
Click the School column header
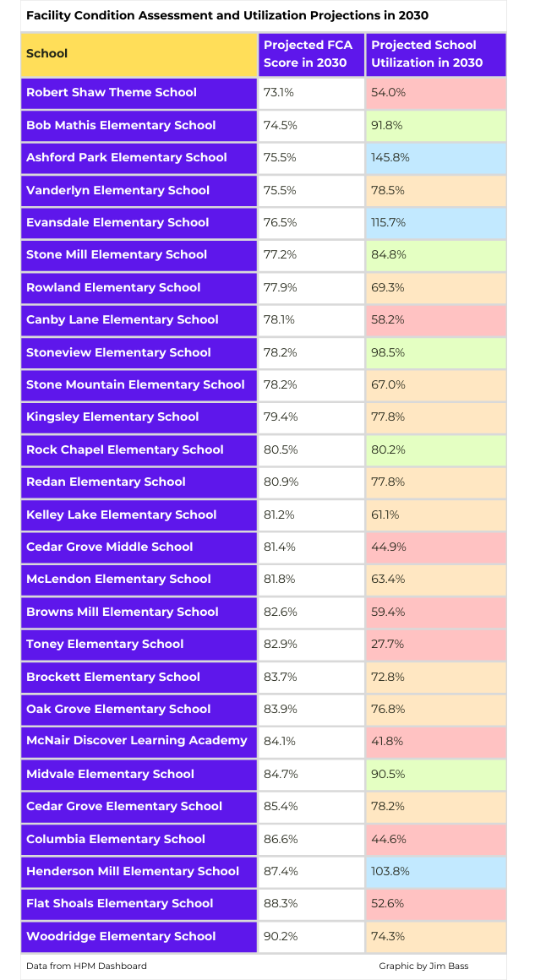[139, 54]
